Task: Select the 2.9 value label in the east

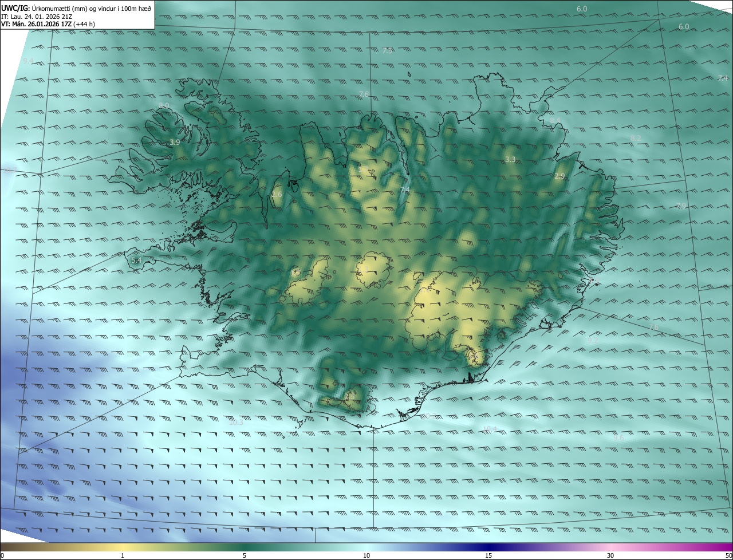Action: (559, 176)
